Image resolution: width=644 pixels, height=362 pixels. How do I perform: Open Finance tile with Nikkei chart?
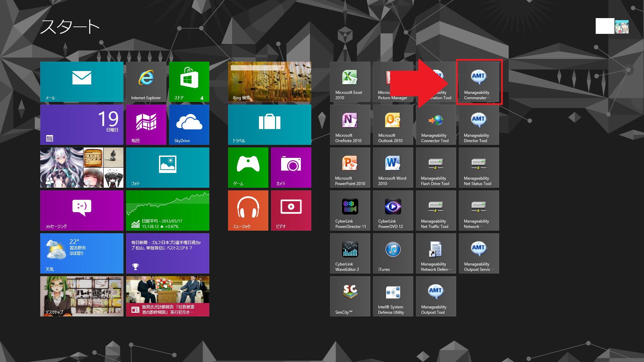tap(167, 210)
